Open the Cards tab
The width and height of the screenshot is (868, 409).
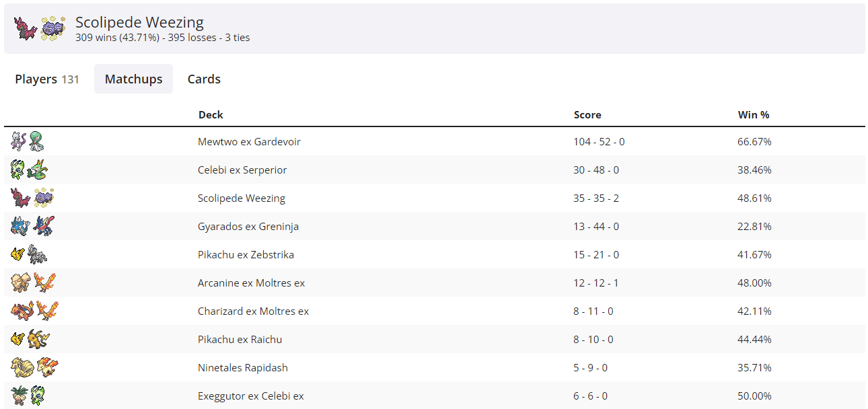[x=204, y=79]
